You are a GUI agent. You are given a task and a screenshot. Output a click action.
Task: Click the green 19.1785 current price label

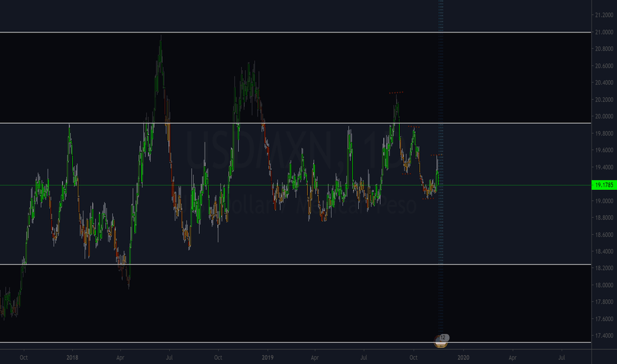point(602,185)
